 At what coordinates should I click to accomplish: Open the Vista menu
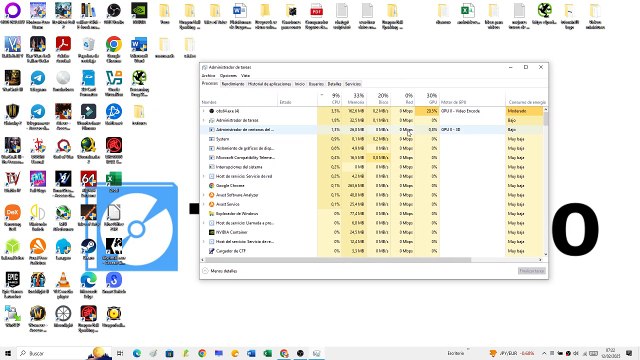tap(245, 76)
